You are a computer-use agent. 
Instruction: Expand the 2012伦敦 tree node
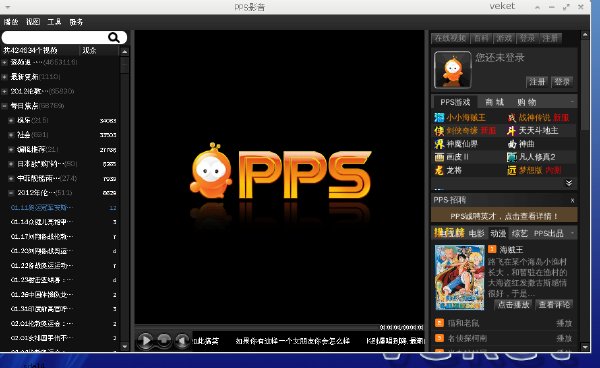5,91
